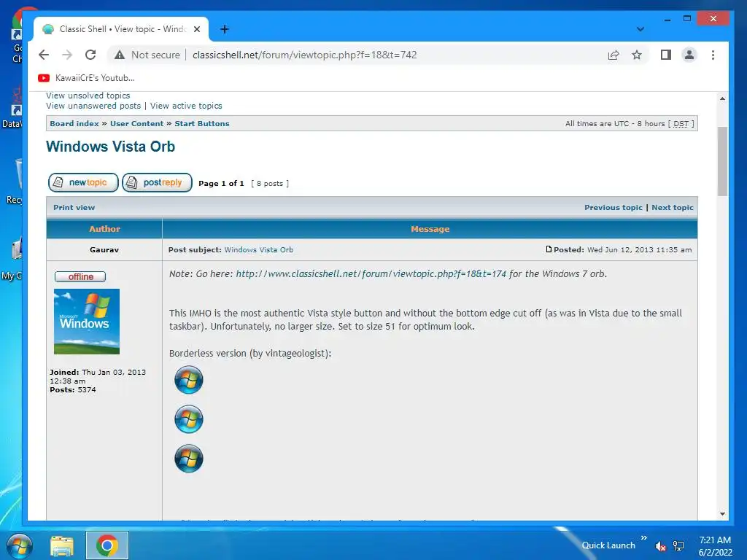
Task: Expand the Quick Launch chevron
Action: point(643,537)
